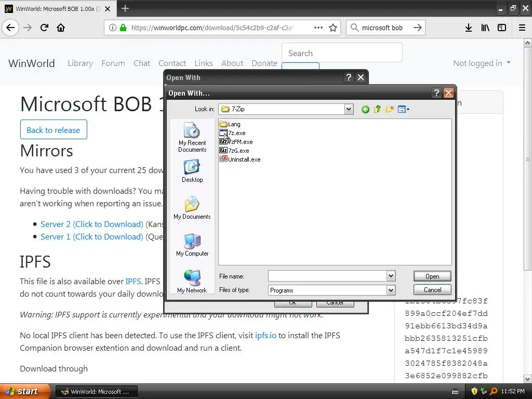This screenshot has width=532, height=399.
Task: Open Firefox library icon
Action: pos(485,28)
